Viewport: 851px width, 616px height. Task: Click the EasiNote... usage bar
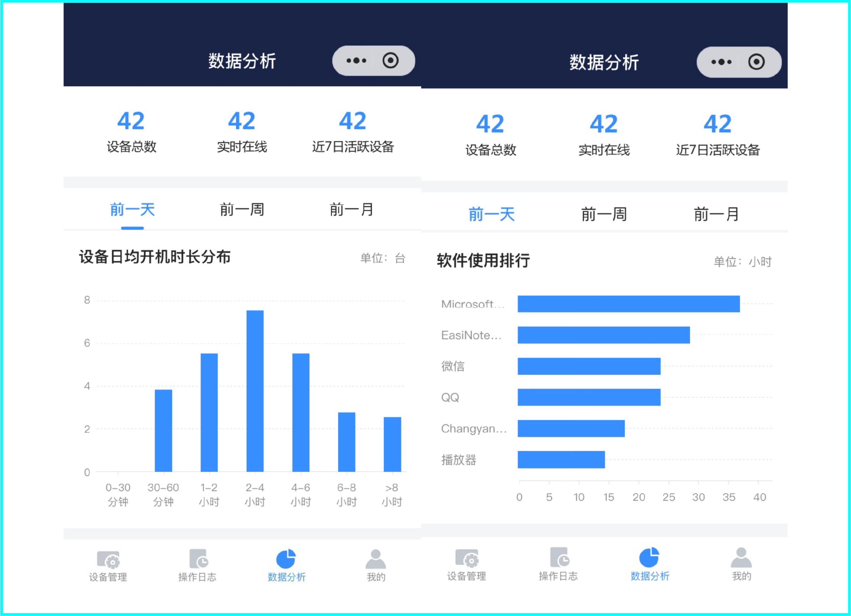603,335
